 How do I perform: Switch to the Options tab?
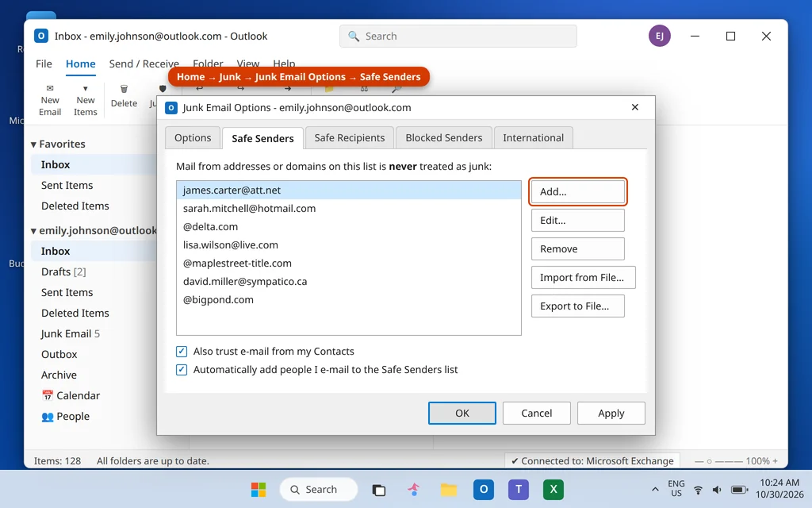click(193, 138)
